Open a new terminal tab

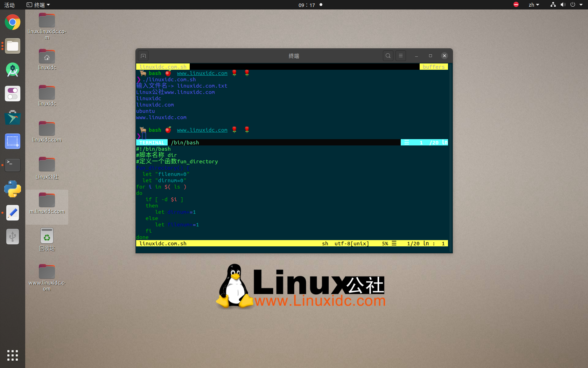(x=143, y=56)
